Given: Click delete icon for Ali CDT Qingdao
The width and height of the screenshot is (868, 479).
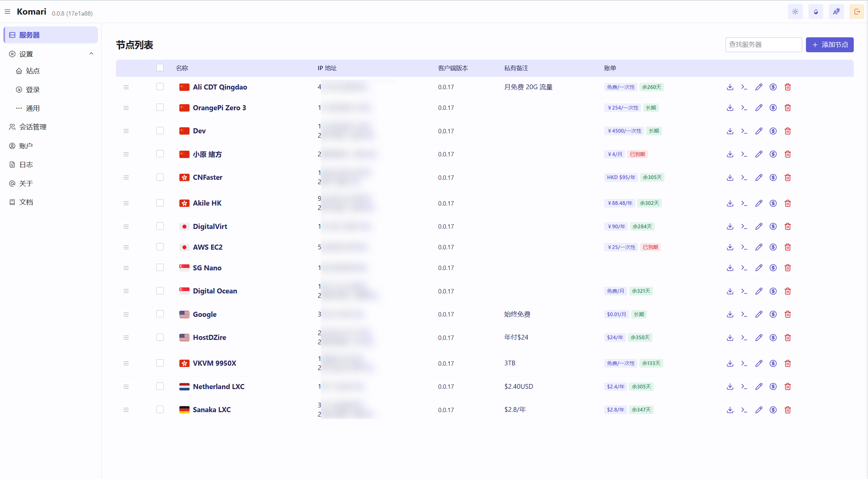Looking at the screenshot, I should [788, 87].
